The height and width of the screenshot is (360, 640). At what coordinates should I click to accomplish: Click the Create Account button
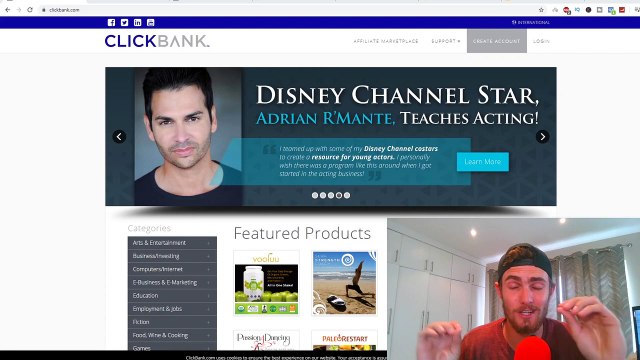pyautogui.click(x=497, y=41)
